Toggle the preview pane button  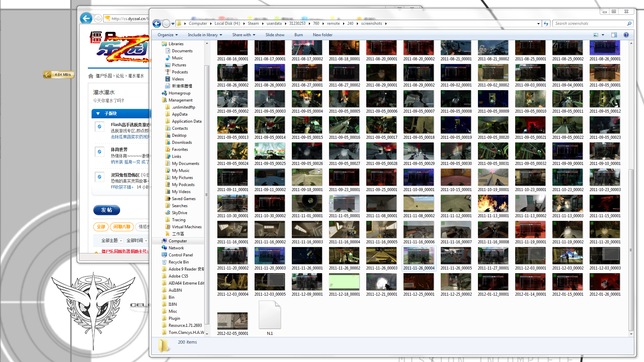[x=614, y=35]
